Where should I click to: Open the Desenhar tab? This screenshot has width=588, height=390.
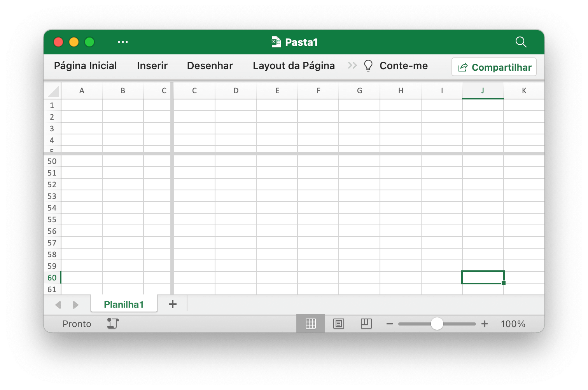click(210, 66)
